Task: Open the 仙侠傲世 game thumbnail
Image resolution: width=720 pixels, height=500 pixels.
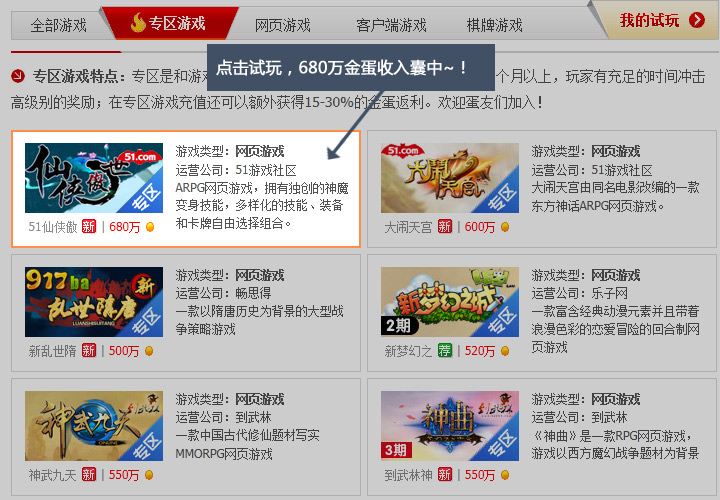Action: pos(94,178)
